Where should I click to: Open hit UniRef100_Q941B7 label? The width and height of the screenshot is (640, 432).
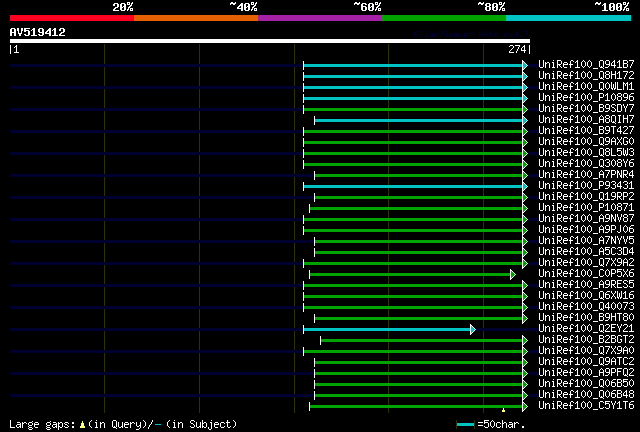click(x=586, y=64)
